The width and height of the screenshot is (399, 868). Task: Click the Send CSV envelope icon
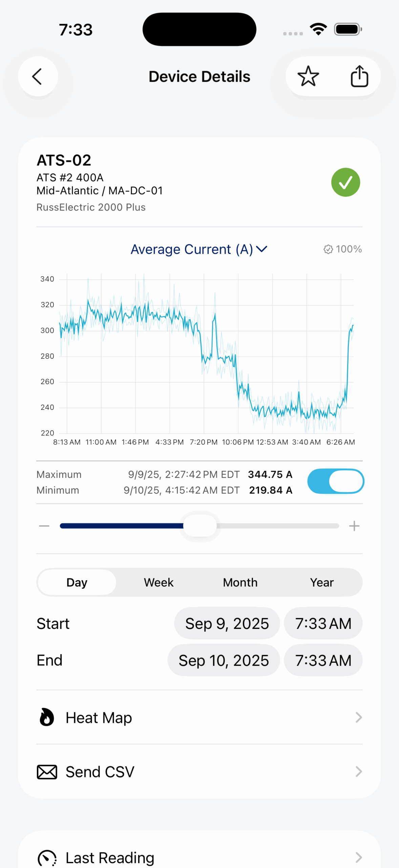click(x=47, y=772)
